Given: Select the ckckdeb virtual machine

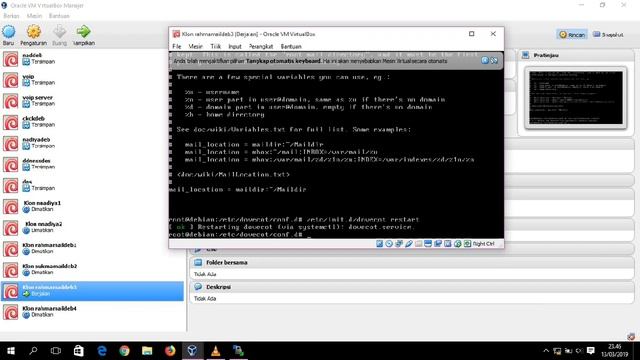Looking at the screenshot, I should pyautogui.click(x=93, y=122).
